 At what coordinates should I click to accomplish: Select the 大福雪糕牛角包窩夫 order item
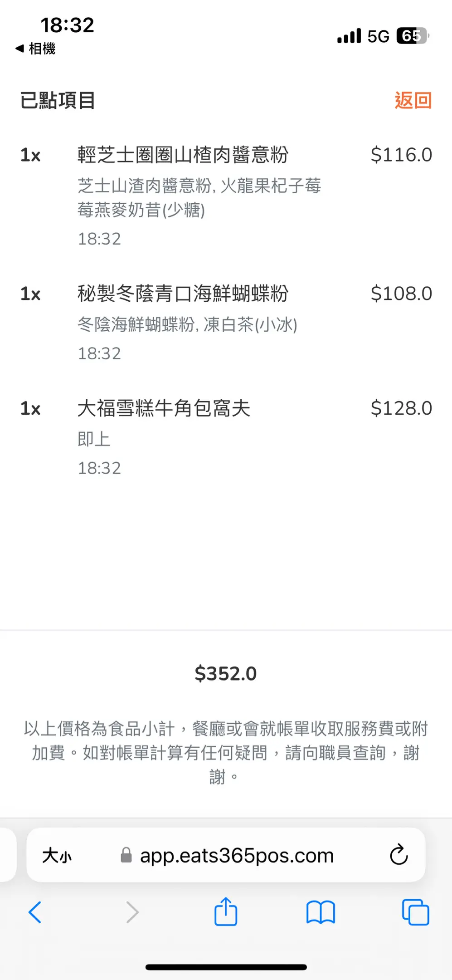coord(164,408)
